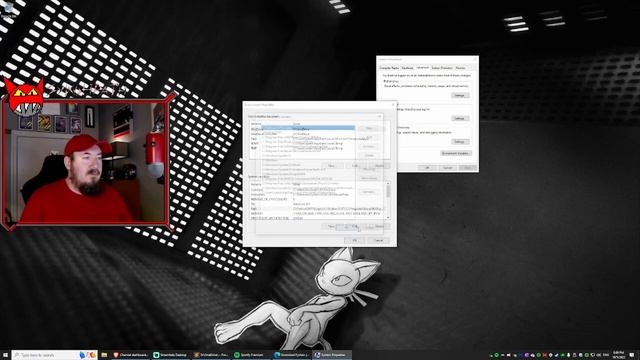This screenshot has width=640, height=360.
Task: Open Recycle Bin desktop icon
Action: pos(8,10)
